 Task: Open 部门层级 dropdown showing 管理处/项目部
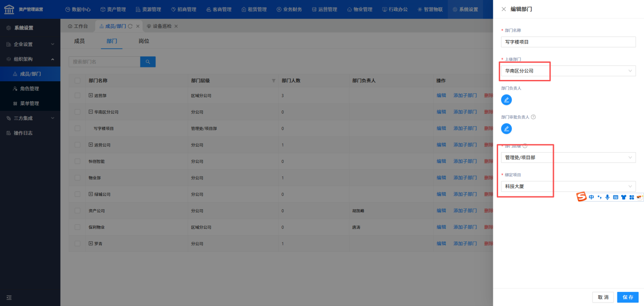click(568, 158)
